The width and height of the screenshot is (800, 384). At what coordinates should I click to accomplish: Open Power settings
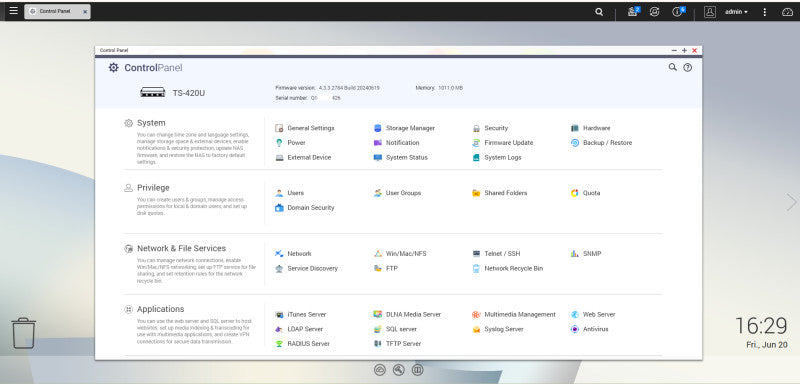click(x=290, y=143)
